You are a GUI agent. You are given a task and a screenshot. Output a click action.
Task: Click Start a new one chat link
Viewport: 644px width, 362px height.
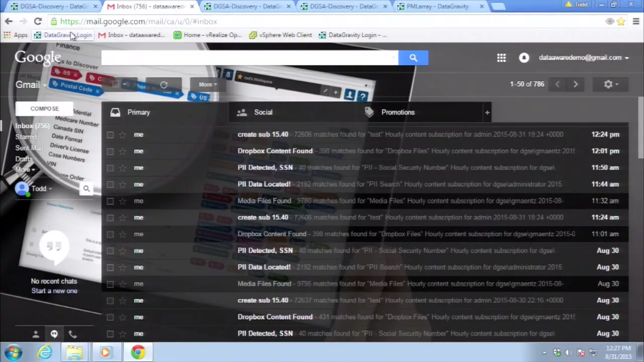click(54, 291)
